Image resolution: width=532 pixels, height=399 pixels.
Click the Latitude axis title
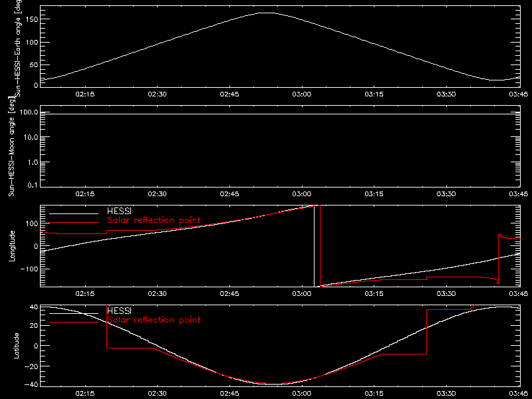[x=16, y=346]
